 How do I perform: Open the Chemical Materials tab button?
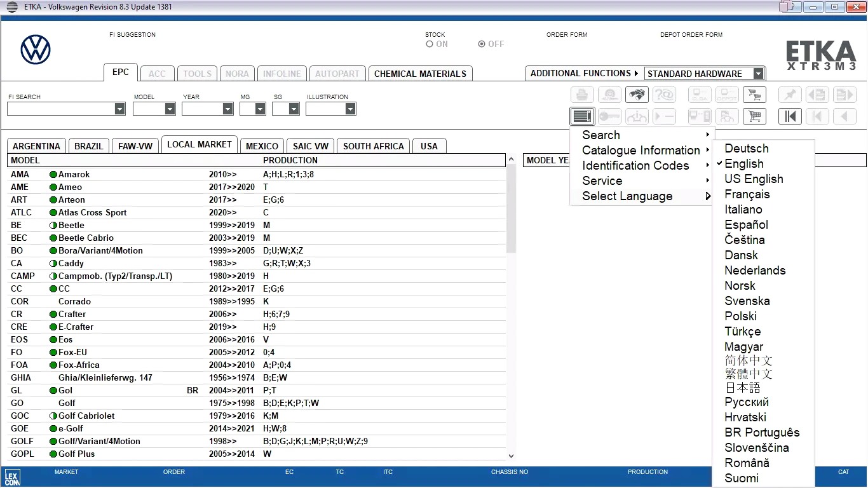(420, 74)
